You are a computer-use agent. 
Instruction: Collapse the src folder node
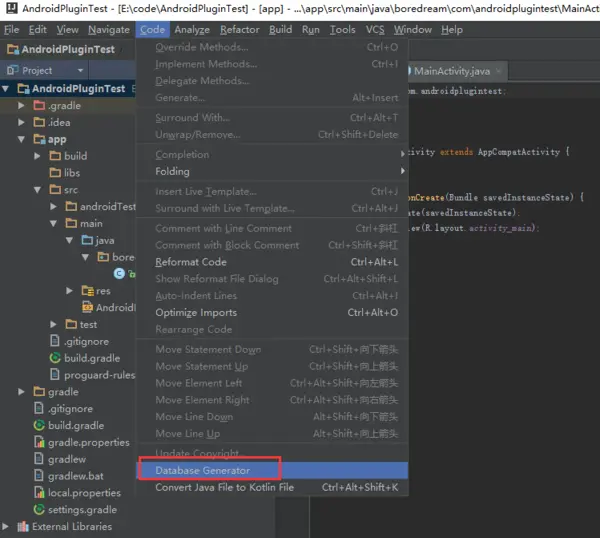(x=38, y=190)
